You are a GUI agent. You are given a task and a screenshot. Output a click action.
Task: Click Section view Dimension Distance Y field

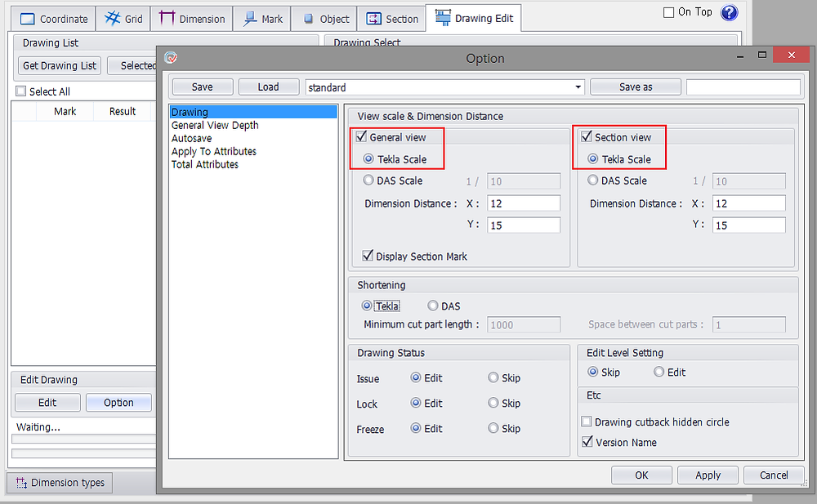click(748, 225)
